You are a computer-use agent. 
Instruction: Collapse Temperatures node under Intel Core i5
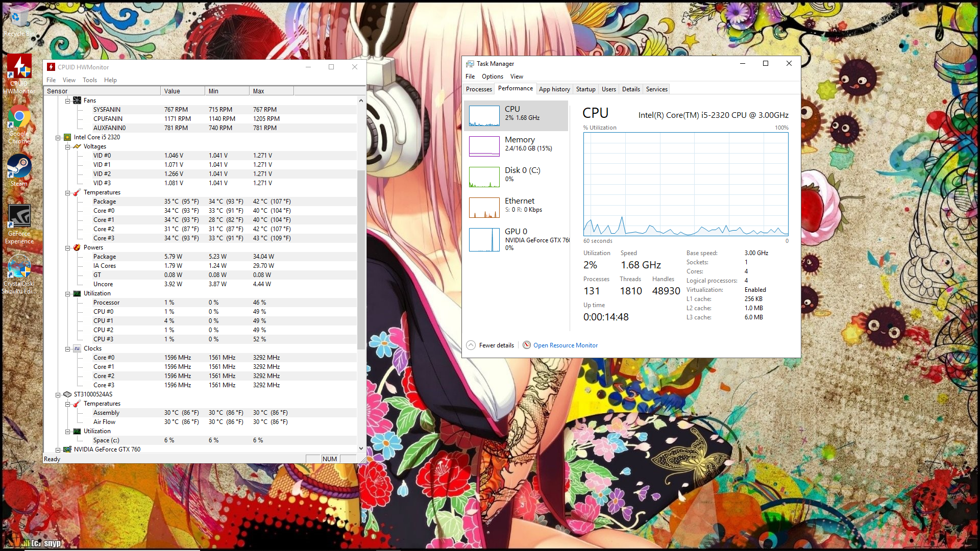click(x=67, y=193)
